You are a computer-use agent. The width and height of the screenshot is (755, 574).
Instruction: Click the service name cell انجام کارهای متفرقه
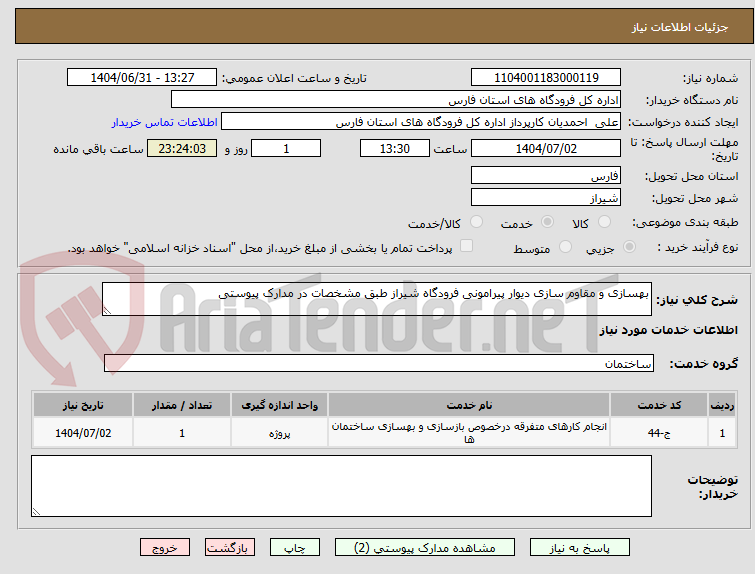[469, 433]
